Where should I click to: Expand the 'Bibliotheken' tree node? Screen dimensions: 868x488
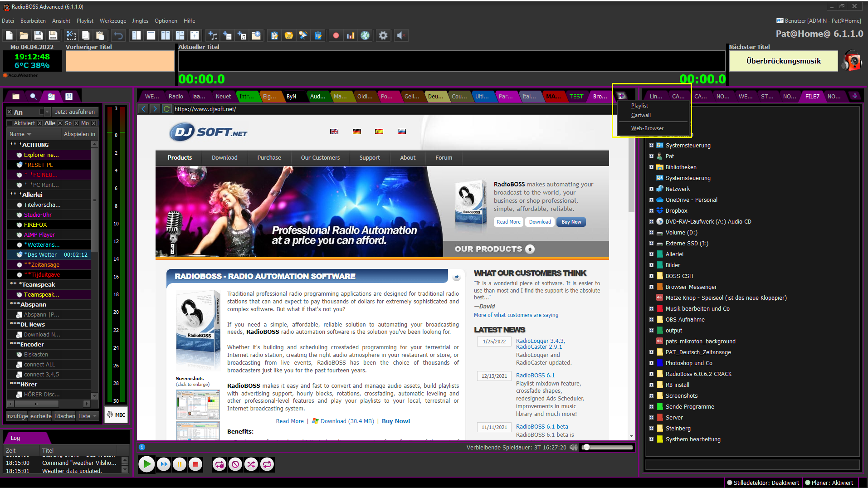[652, 167]
